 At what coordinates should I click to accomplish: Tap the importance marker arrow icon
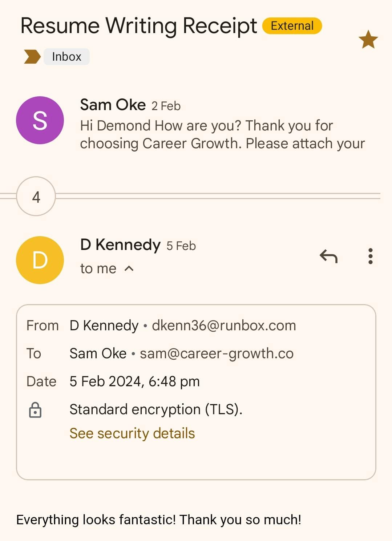(x=32, y=57)
